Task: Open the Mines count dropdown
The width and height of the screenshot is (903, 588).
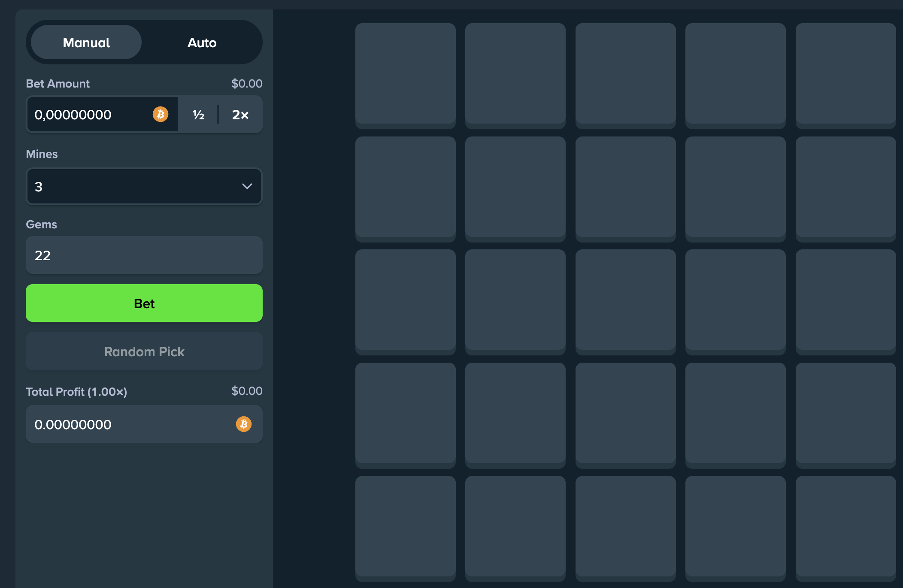Action: click(x=144, y=186)
